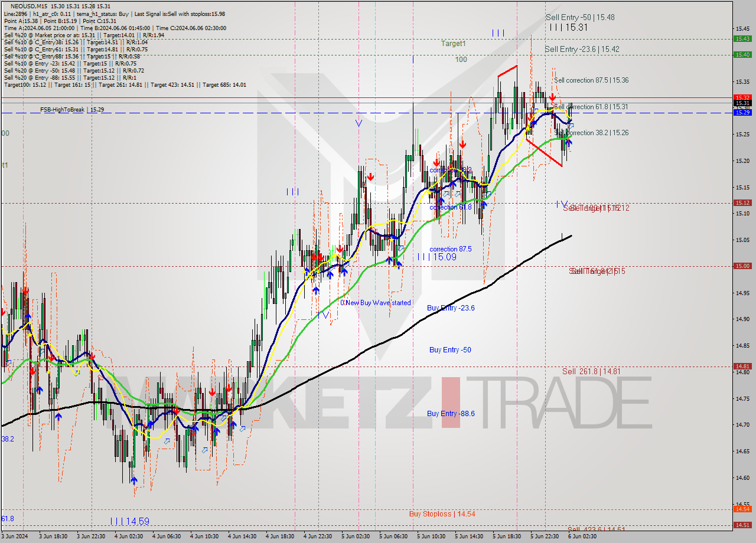Select the 'Sell Entry -50 | 15.48' label
The image size is (756, 543).
point(579,18)
